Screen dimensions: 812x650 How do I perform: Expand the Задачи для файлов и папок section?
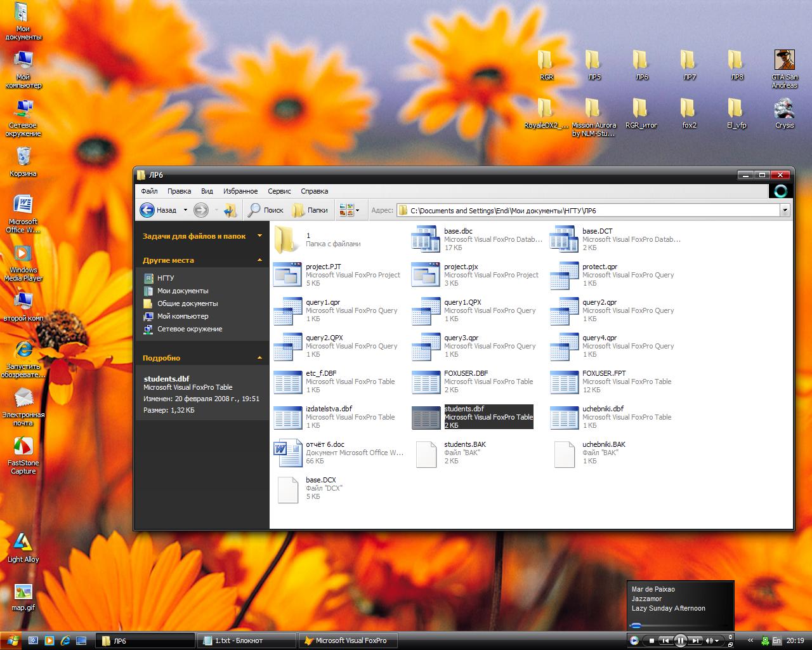pos(259,236)
